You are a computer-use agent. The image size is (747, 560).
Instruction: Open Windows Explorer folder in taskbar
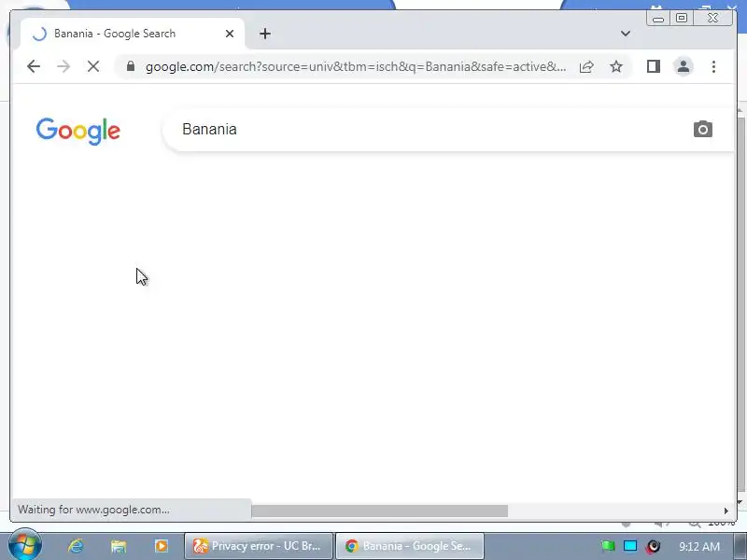[x=119, y=546]
